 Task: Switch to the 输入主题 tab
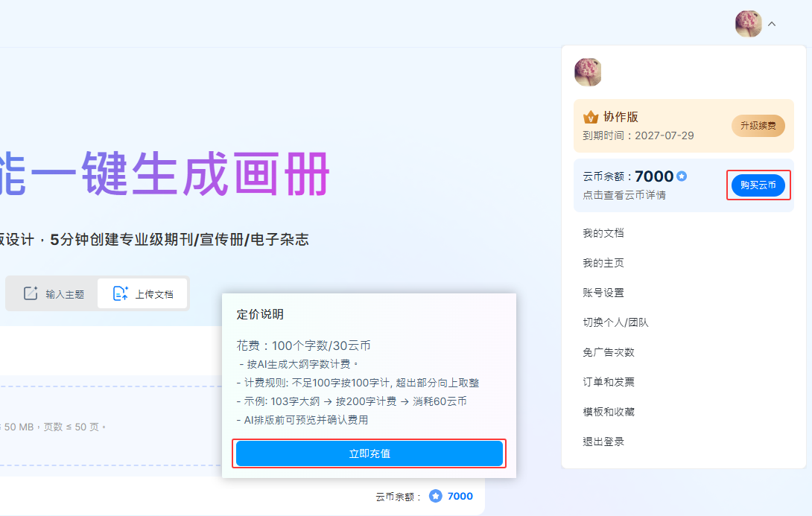[x=54, y=293]
